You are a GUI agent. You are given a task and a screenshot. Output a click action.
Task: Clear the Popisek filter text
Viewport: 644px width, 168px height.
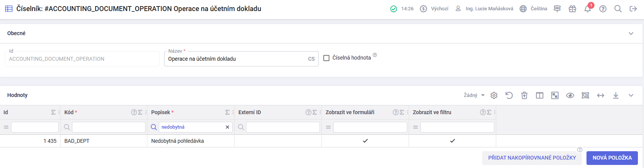click(x=227, y=127)
